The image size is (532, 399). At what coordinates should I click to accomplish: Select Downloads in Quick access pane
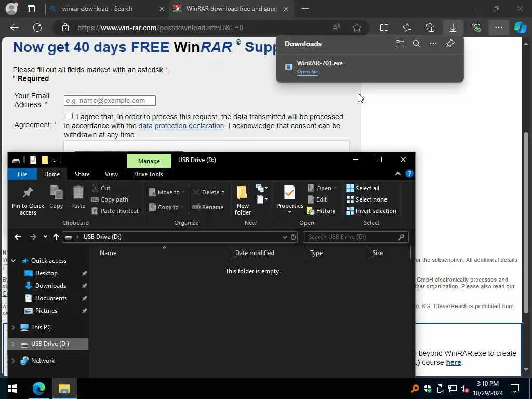click(50, 286)
